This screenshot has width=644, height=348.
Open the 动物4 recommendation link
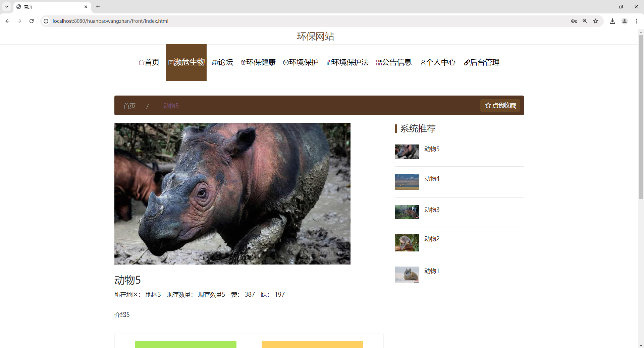click(x=432, y=178)
